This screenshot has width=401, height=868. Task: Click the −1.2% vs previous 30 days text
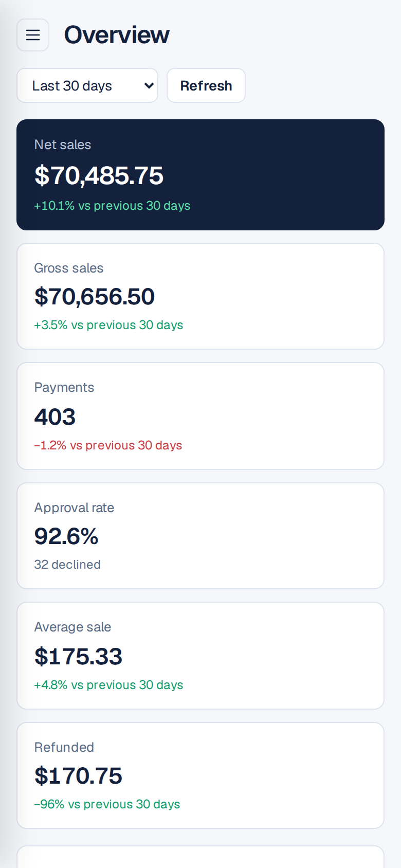108,445
